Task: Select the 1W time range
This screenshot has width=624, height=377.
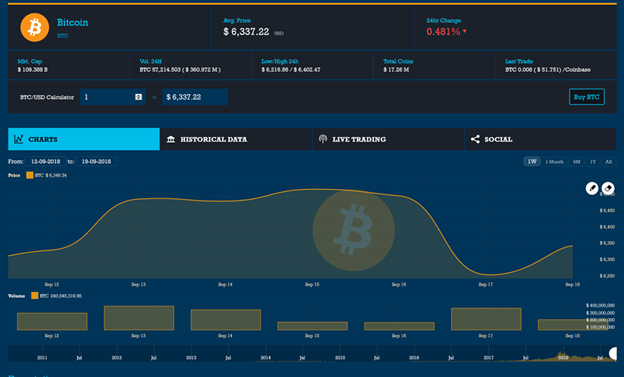Action: 532,162
